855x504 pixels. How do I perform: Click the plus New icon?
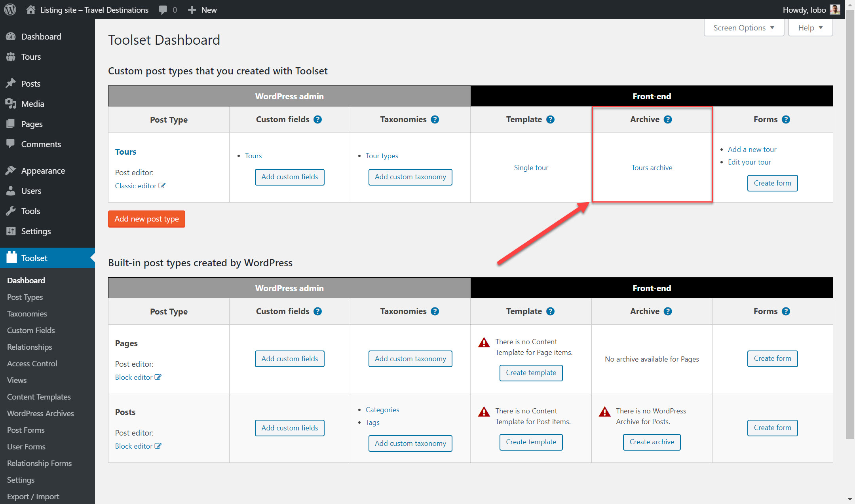[192, 10]
